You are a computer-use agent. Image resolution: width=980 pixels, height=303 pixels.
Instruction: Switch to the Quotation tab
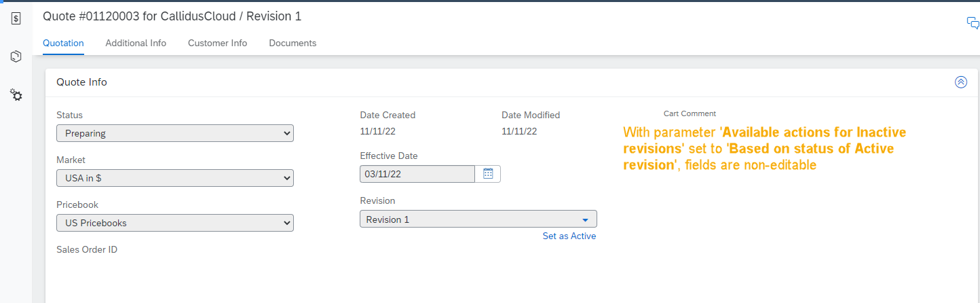pos(63,43)
